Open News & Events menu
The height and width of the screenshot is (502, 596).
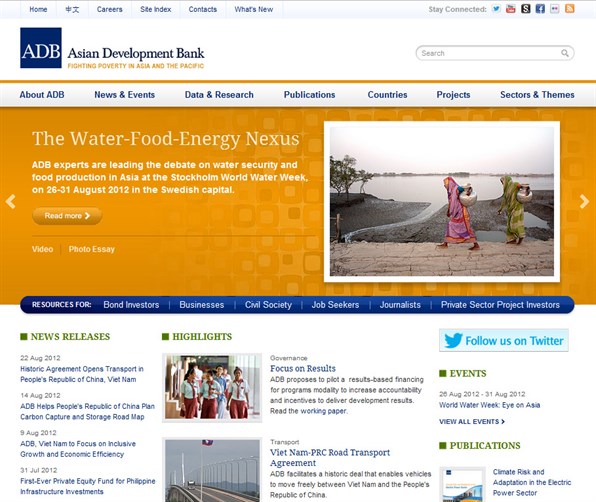[124, 95]
